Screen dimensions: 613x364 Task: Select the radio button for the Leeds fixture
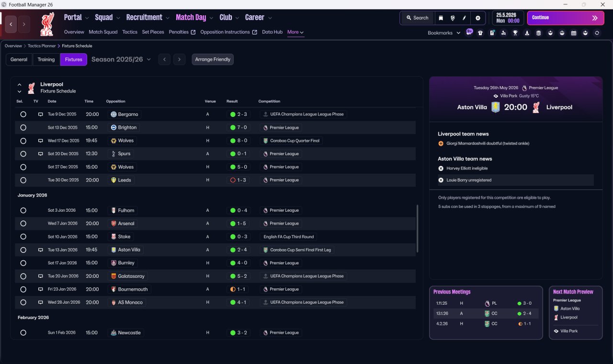tap(23, 180)
